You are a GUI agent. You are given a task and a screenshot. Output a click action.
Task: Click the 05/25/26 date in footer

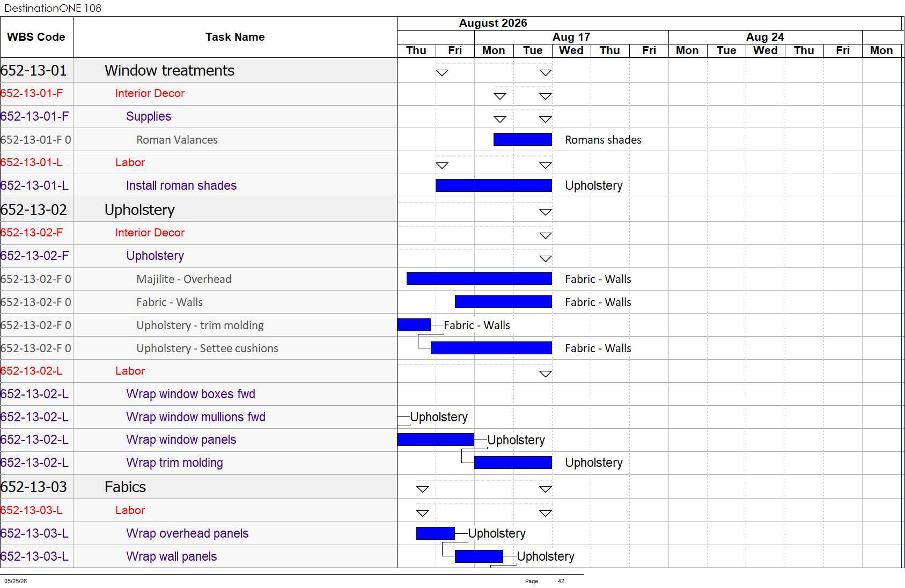pos(16,581)
